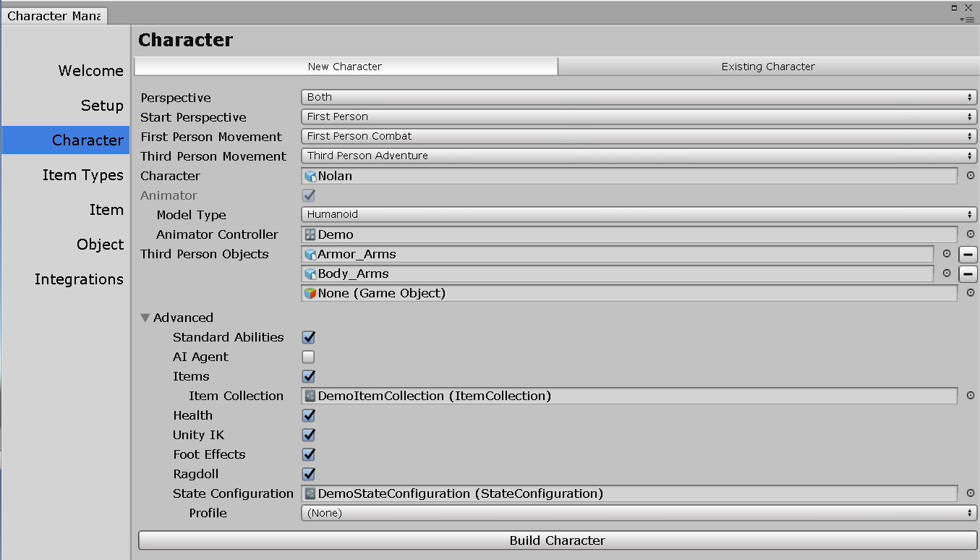This screenshot has height=560, width=980.
Task: Remove Body_Arms using its minus button
Action: 968,273
